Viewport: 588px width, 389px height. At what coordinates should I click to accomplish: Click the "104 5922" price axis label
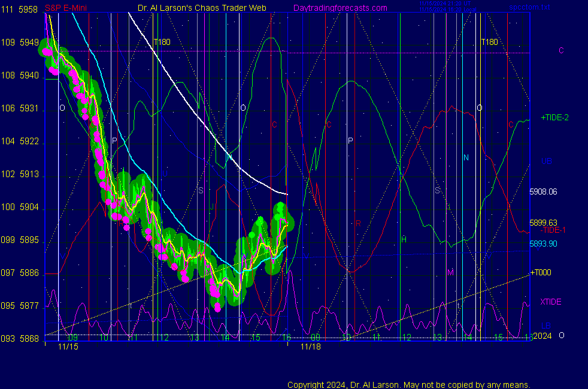point(20,141)
